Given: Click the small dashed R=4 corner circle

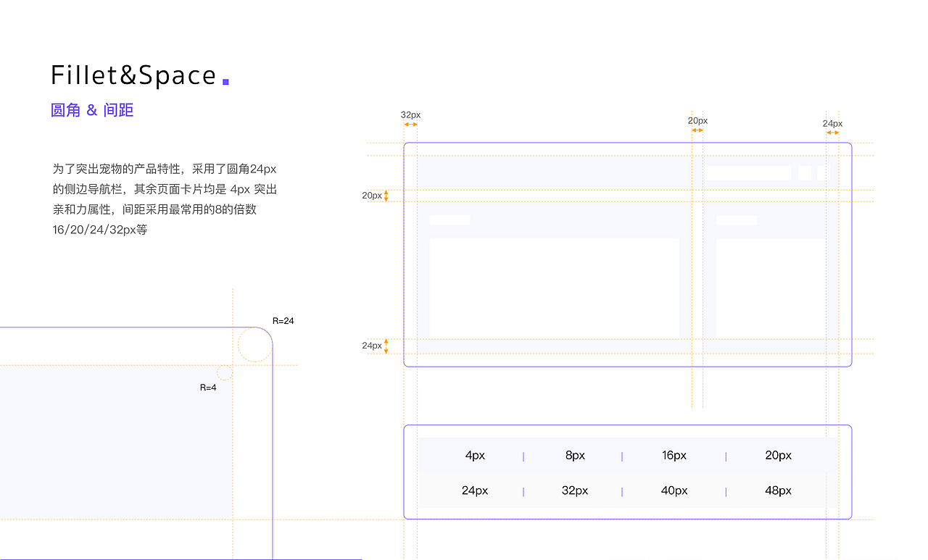Looking at the screenshot, I should click(225, 373).
